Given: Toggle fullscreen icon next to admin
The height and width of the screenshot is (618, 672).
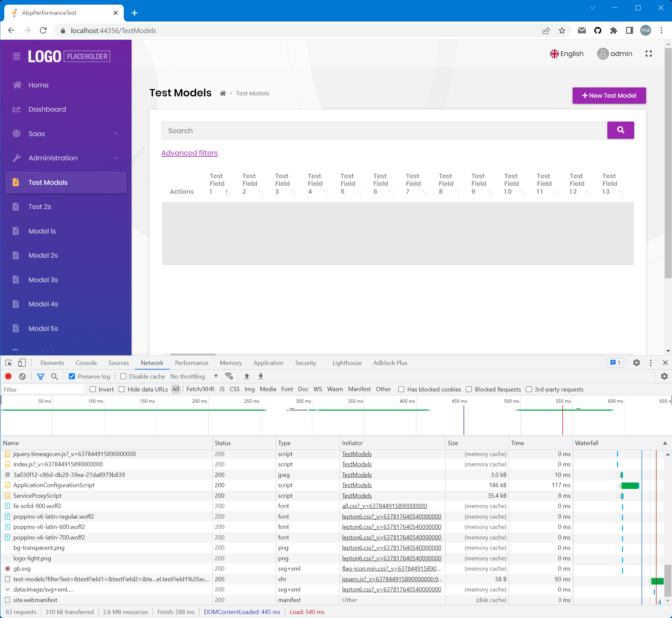Looking at the screenshot, I should 648,54.
